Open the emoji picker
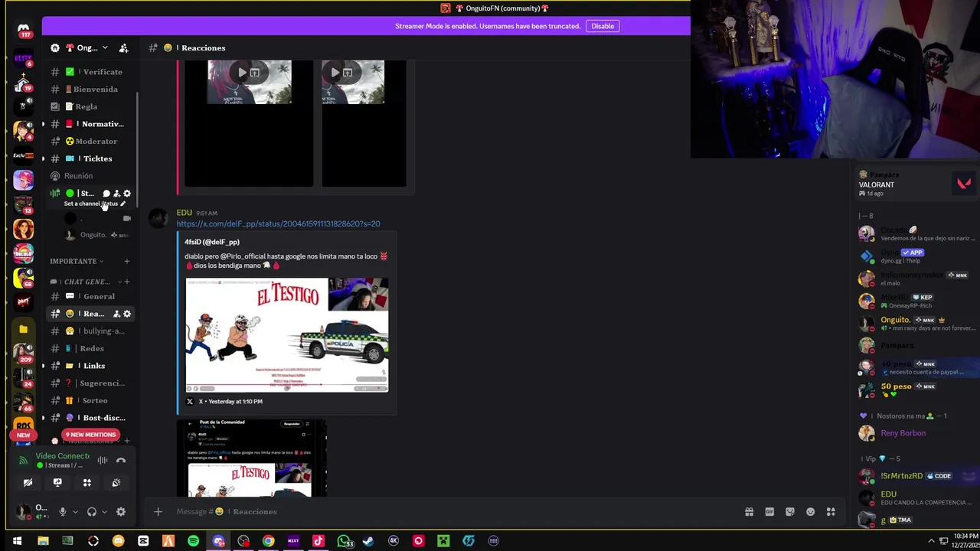 pos(810,512)
